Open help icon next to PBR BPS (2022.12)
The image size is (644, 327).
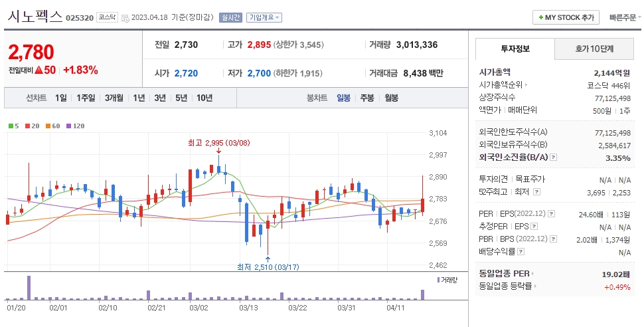click(x=554, y=239)
